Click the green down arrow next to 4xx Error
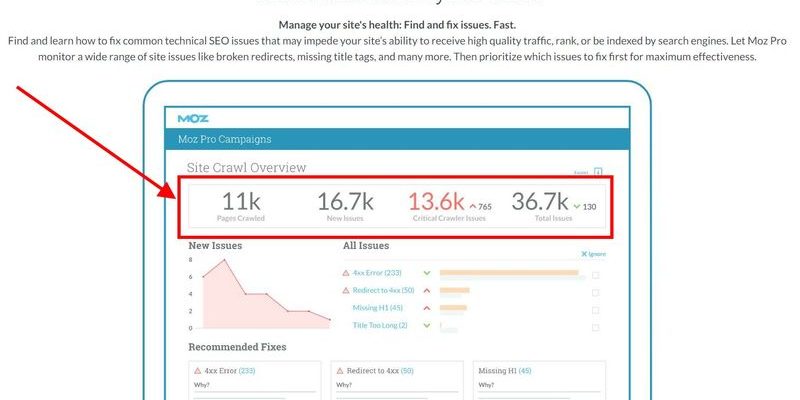The image size is (800, 400). [427, 272]
